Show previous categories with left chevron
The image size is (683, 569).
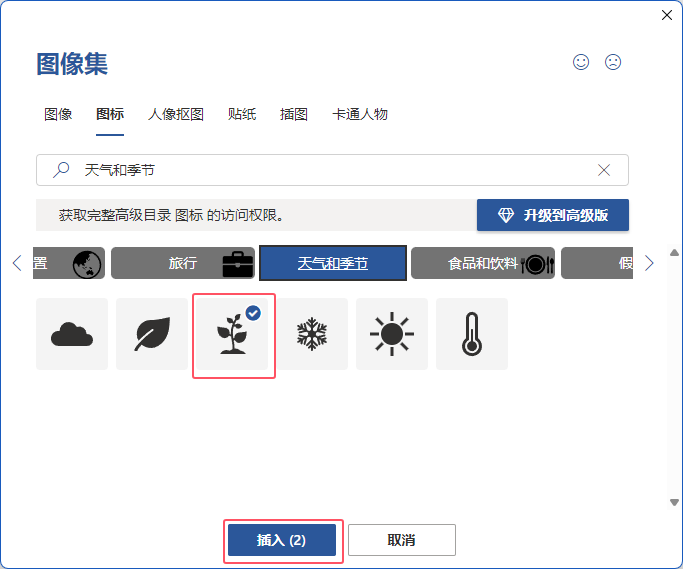pos(17,263)
